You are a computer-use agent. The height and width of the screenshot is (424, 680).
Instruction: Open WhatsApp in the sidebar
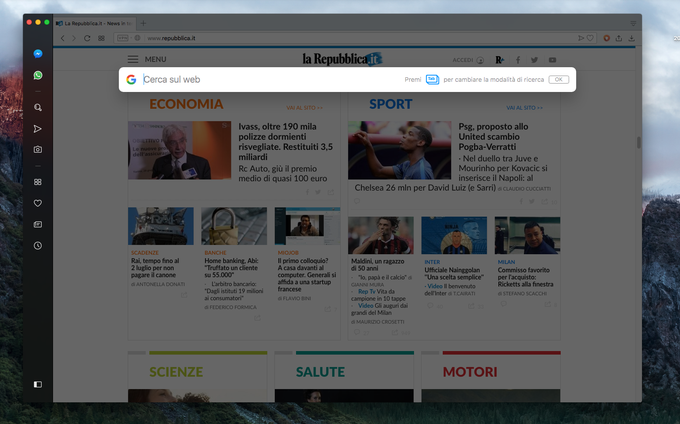[38, 75]
